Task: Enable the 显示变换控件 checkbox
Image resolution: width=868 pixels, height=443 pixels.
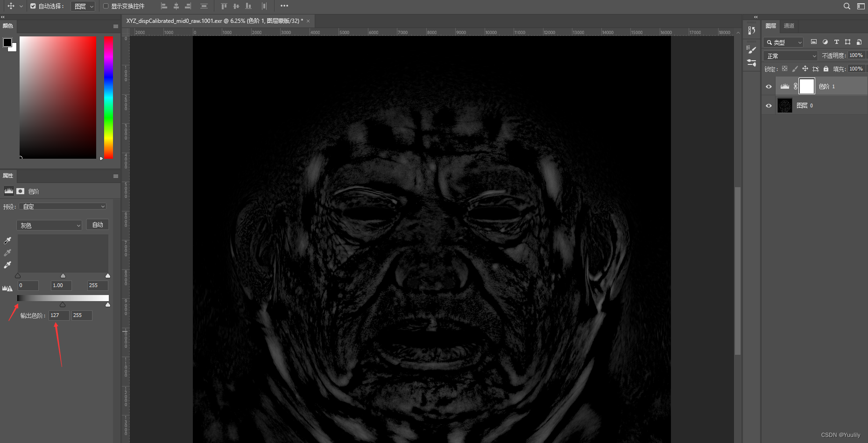Action: (106, 6)
